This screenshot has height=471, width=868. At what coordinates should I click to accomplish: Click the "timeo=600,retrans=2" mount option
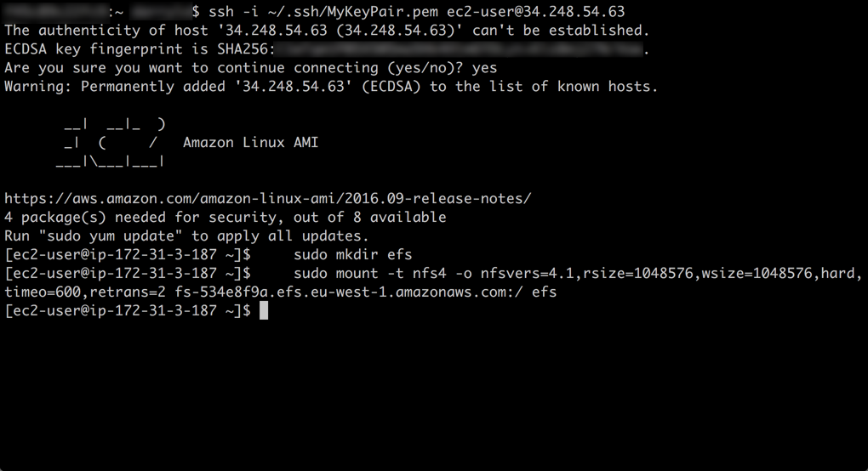[x=85, y=292]
